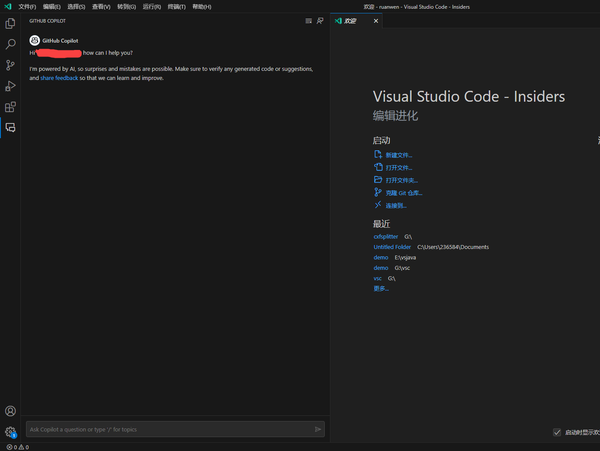The image size is (600, 451).
Task: Close the 欢迎 welcome tab
Action: (x=376, y=21)
